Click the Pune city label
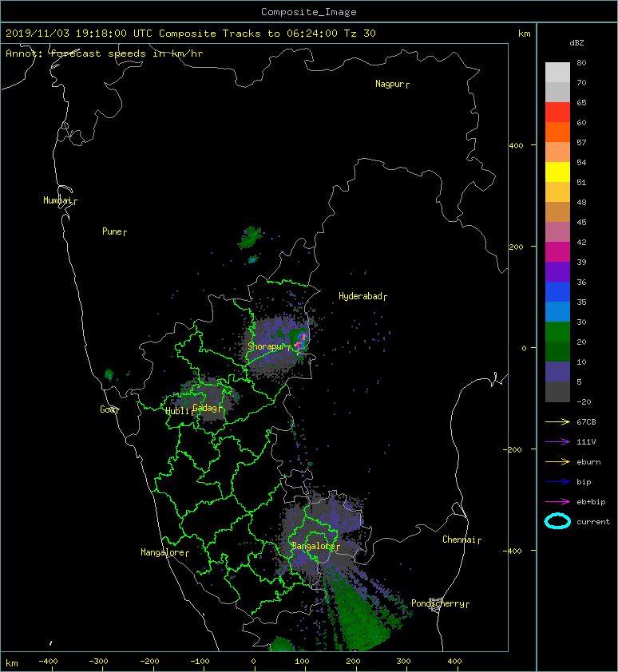 [114, 232]
